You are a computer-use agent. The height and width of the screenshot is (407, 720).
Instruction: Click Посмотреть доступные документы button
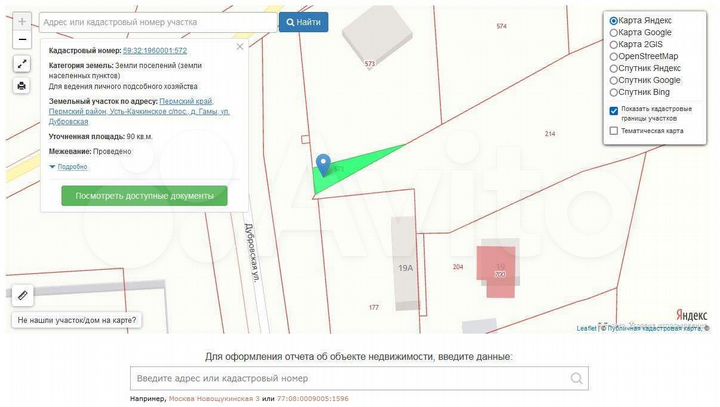point(144,196)
